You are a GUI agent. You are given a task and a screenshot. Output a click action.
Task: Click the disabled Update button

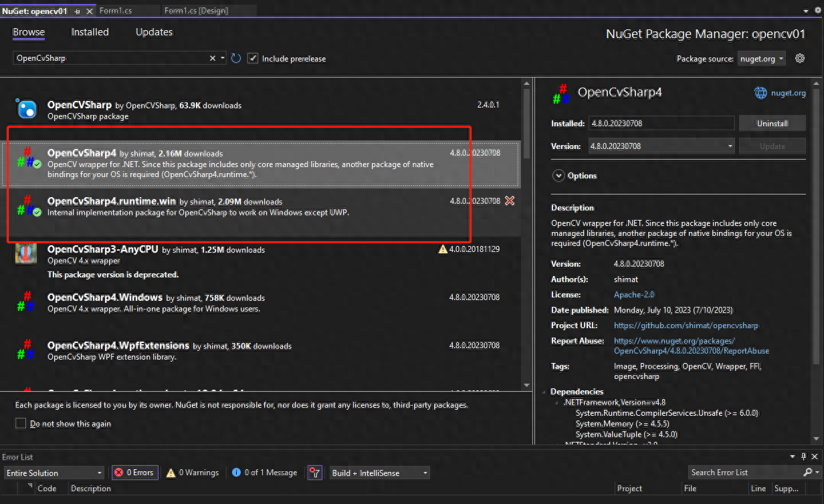point(772,146)
